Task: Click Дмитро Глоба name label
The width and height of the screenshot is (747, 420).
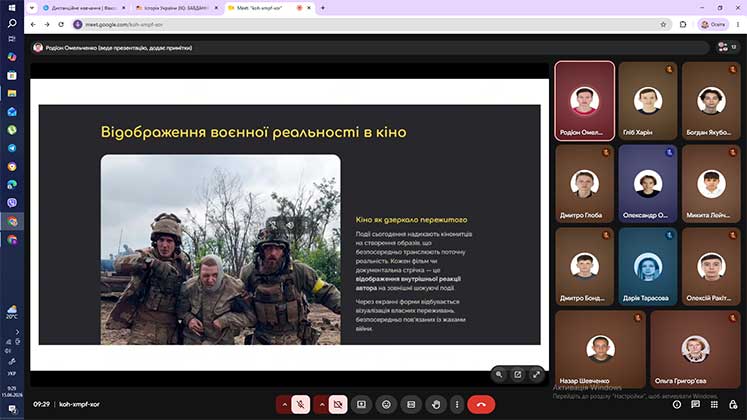Action: 581,215
